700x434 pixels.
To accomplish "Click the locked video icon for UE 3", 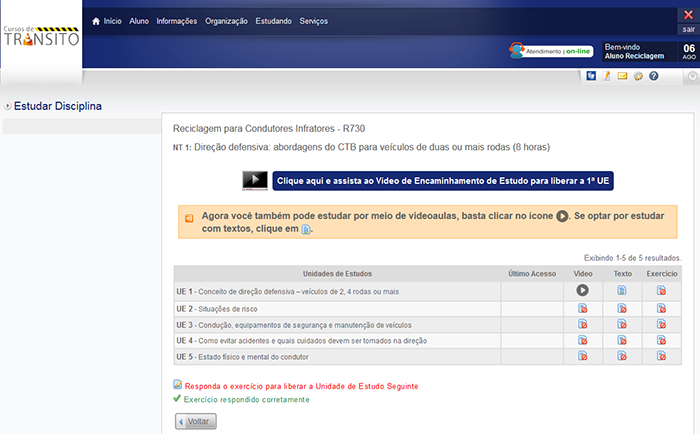I will (582, 325).
